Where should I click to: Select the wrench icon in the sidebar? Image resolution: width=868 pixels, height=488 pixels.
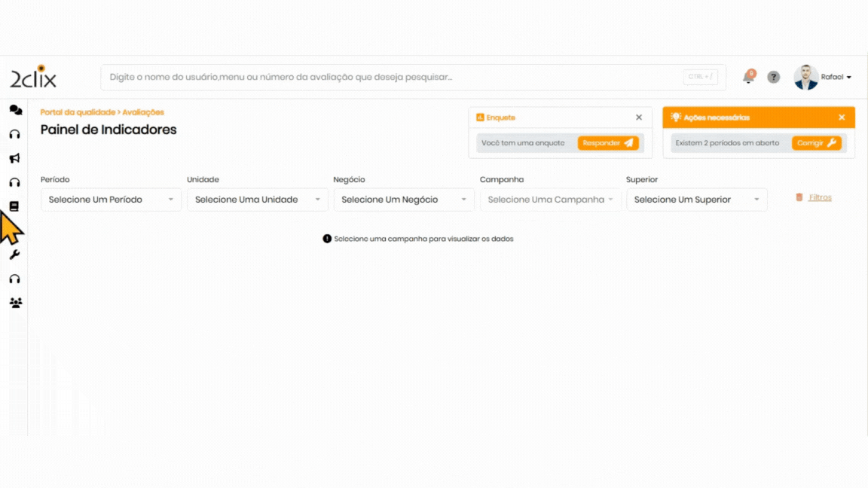(x=14, y=255)
